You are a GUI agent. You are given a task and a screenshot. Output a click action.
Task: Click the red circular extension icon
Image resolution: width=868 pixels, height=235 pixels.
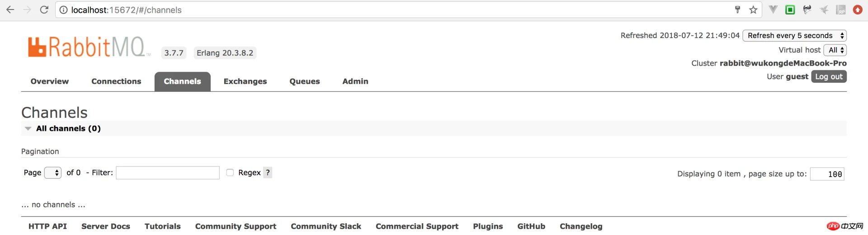coord(858,10)
